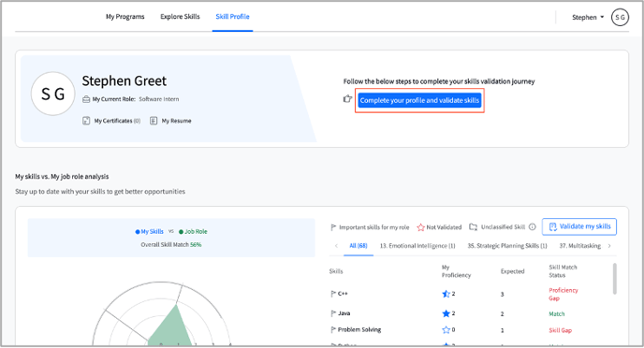
Task: Click the briefcase icon by My Current Role
Action: [x=86, y=99]
